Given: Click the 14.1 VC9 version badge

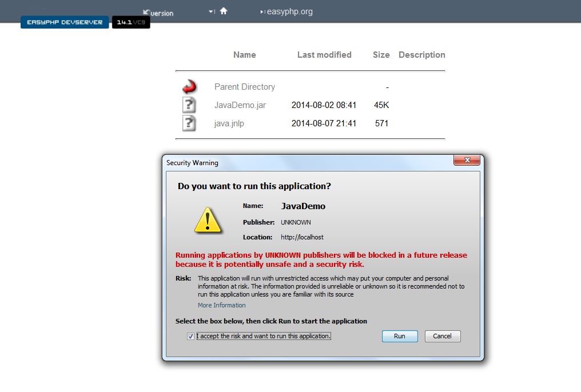Looking at the screenshot, I should tap(131, 22).
